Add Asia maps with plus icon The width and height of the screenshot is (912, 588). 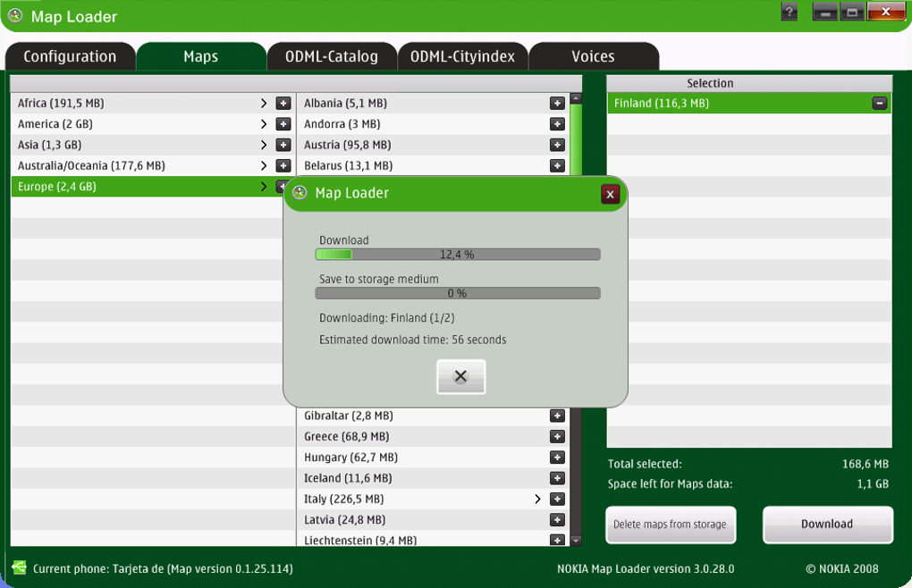tap(283, 146)
